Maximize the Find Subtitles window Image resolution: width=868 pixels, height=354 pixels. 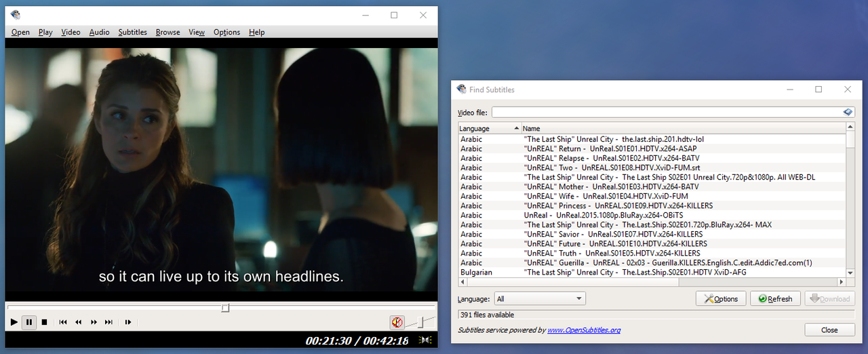coord(818,90)
